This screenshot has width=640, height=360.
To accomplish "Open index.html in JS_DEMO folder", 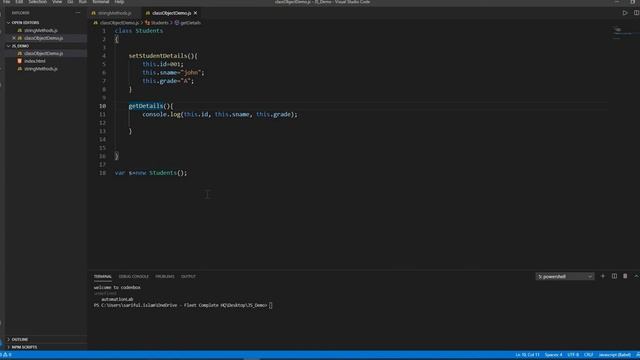I will tap(35, 61).
